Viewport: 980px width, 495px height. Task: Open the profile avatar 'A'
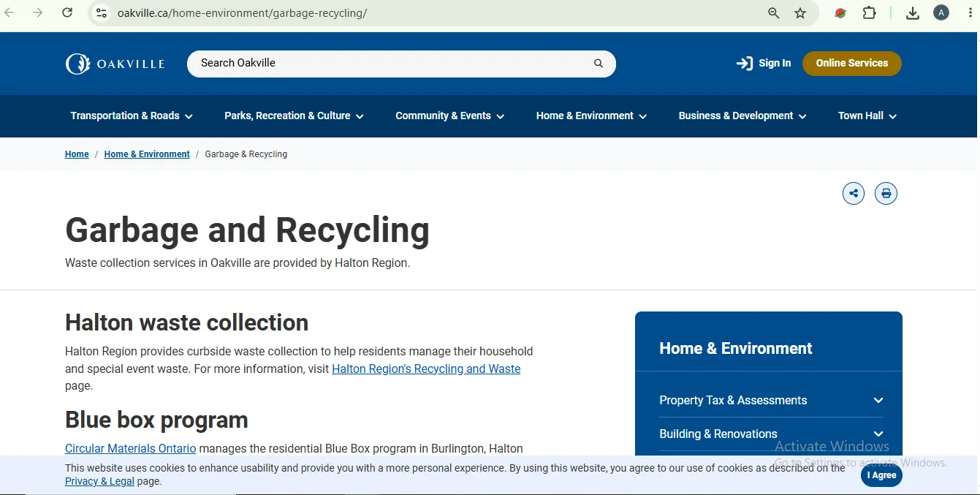(x=941, y=12)
